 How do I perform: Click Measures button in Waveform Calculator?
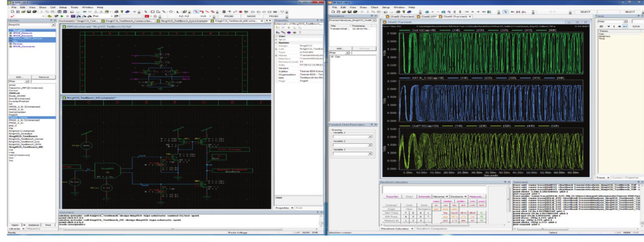(477, 197)
